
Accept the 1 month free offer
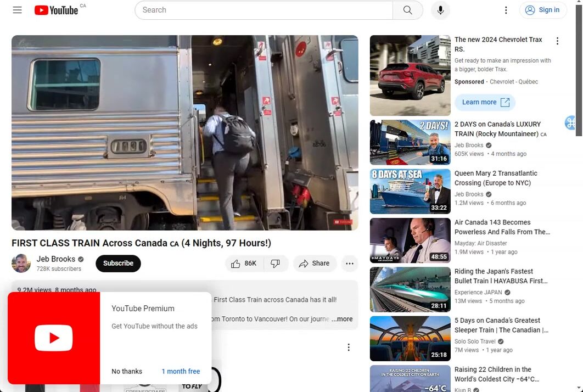[181, 371]
